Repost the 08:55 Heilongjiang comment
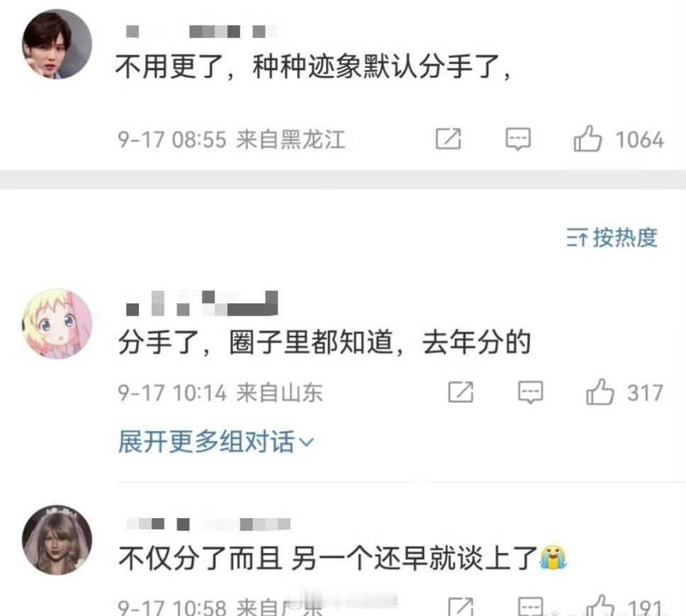Viewport: 686px width, 616px height. (x=449, y=139)
